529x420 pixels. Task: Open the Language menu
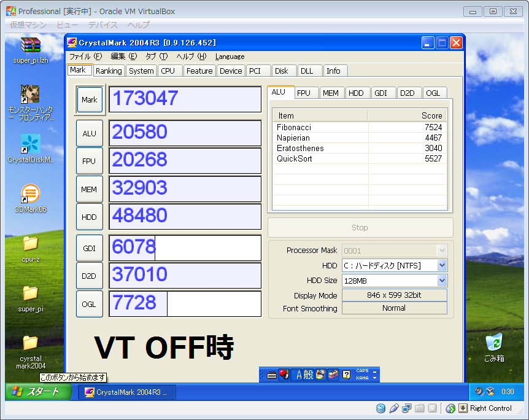point(230,56)
